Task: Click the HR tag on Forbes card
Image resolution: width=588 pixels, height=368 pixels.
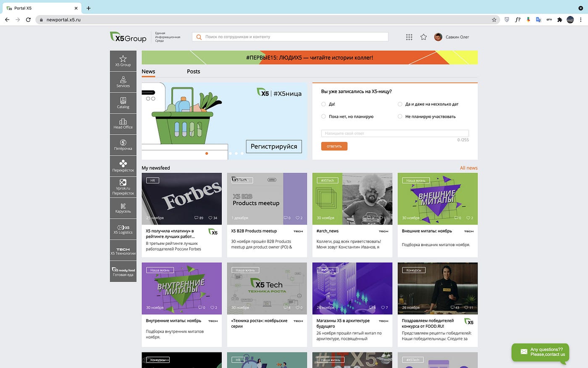Action: (x=152, y=180)
